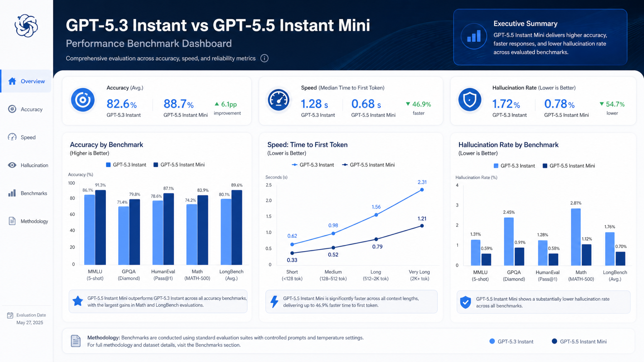Click the GPT-5.5 Instant Mini dot in the footer legend
Screen dimensions: 644x362
[554, 341]
